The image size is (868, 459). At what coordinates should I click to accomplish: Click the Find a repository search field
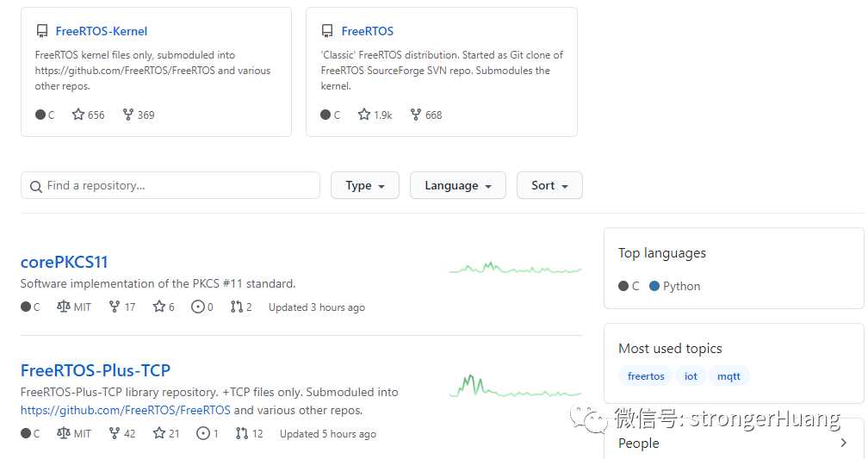click(x=170, y=185)
